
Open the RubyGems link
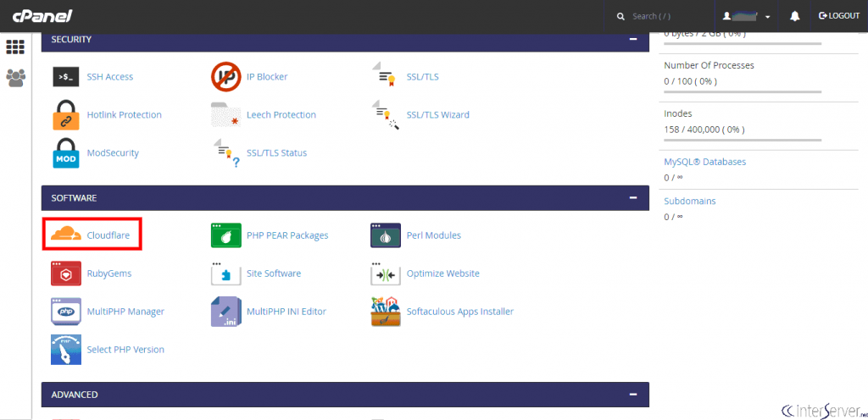[109, 274]
